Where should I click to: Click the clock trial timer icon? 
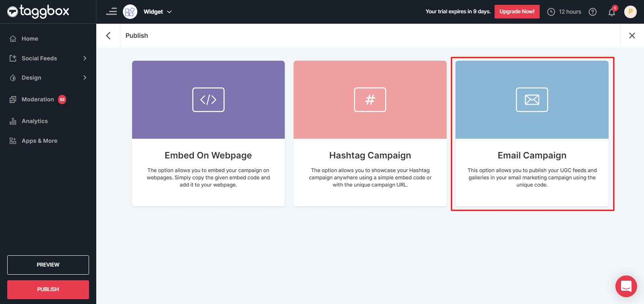tap(551, 12)
